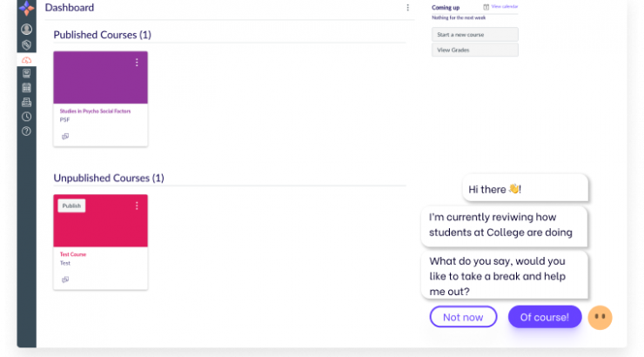The width and height of the screenshot is (644, 357).
Task: Click the 'Not now' chat reply
Action: 463,317
